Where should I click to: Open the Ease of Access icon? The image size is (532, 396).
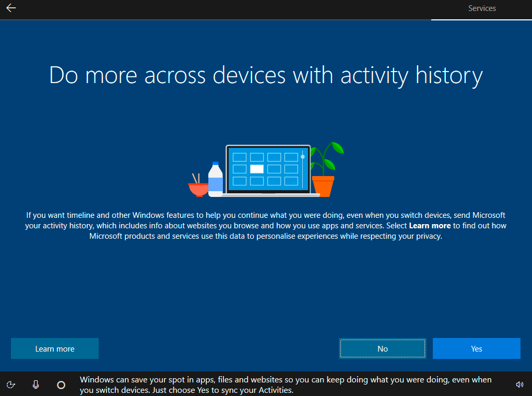click(11, 385)
